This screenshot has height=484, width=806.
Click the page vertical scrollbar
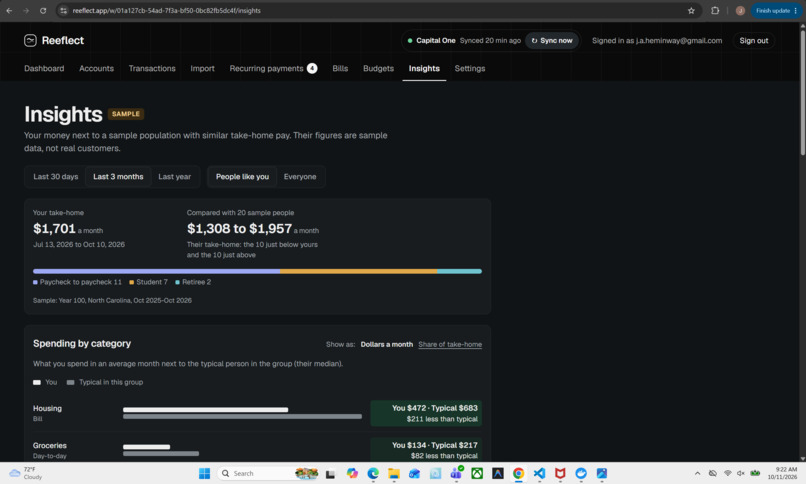coord(802,90)
